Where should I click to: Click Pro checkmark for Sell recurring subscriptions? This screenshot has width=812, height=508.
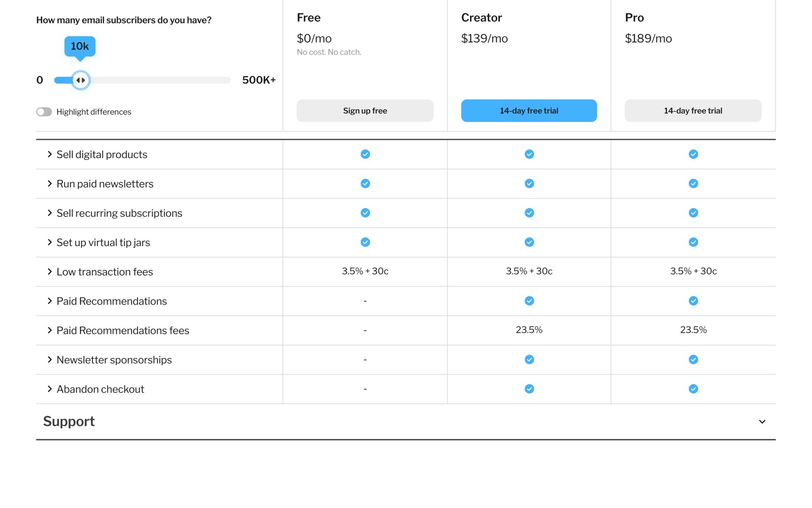[693, 213]
